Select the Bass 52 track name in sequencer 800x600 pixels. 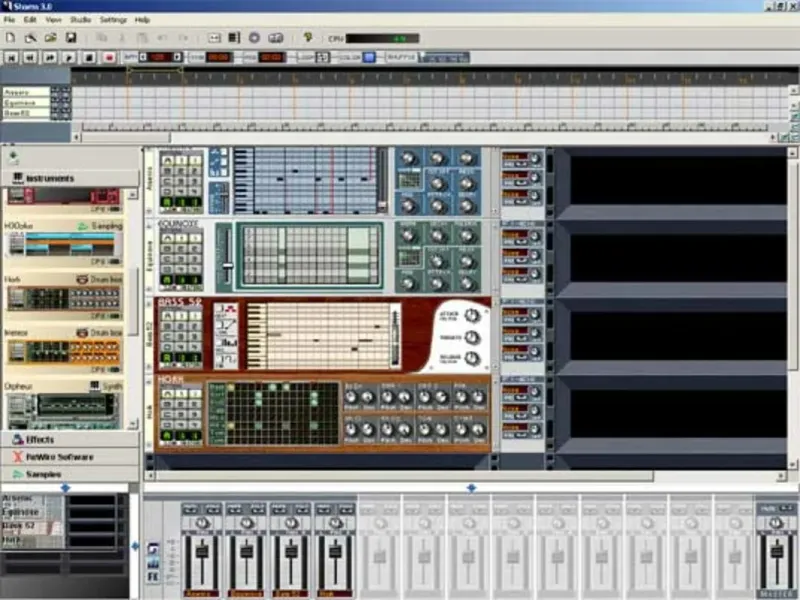26,113
